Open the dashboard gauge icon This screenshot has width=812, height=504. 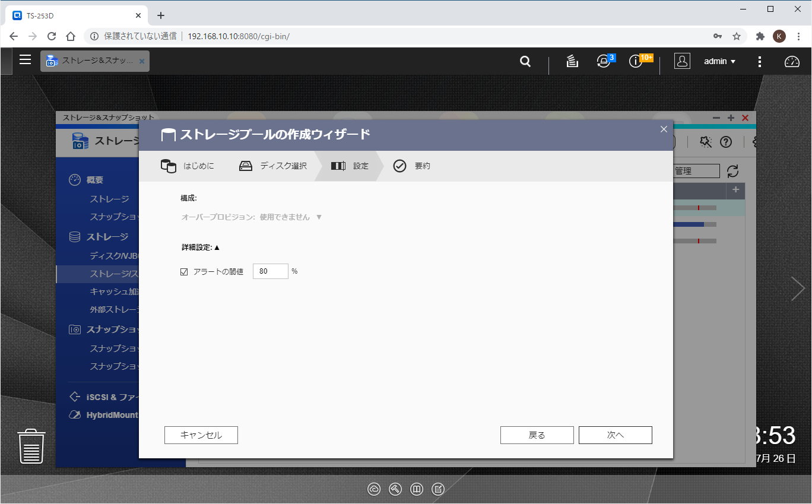click(792, 61)
